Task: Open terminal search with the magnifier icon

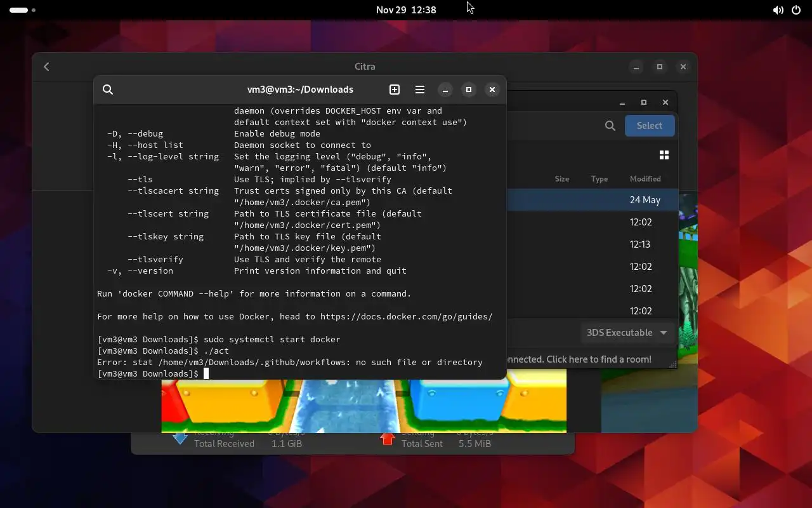Action: [x=108, y=90]
